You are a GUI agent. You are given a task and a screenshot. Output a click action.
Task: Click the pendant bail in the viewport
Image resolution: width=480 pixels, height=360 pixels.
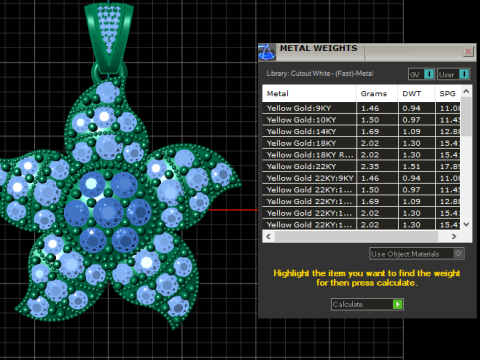click(109, 38)
